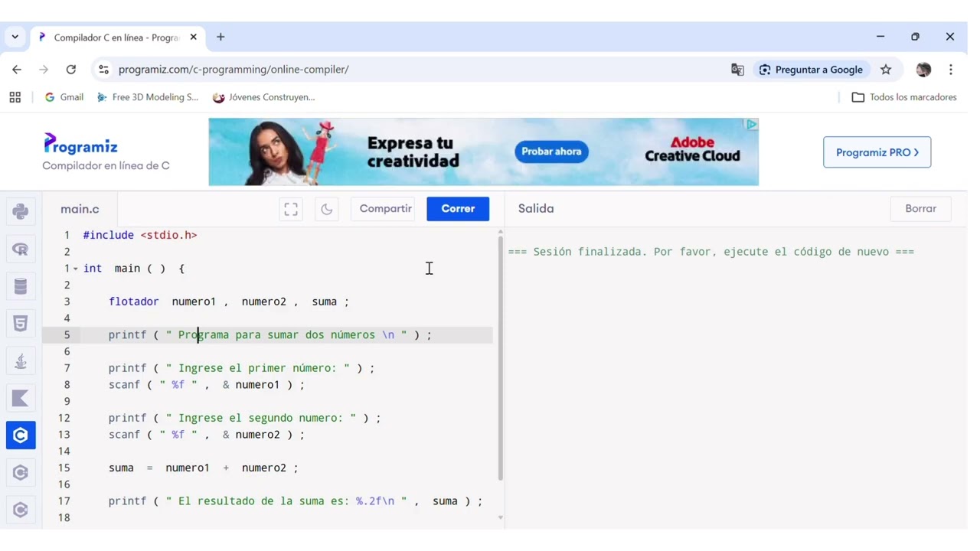980x551 pixels.
Task: Click the scanf line with &numero1
Action: click(206, 385)
